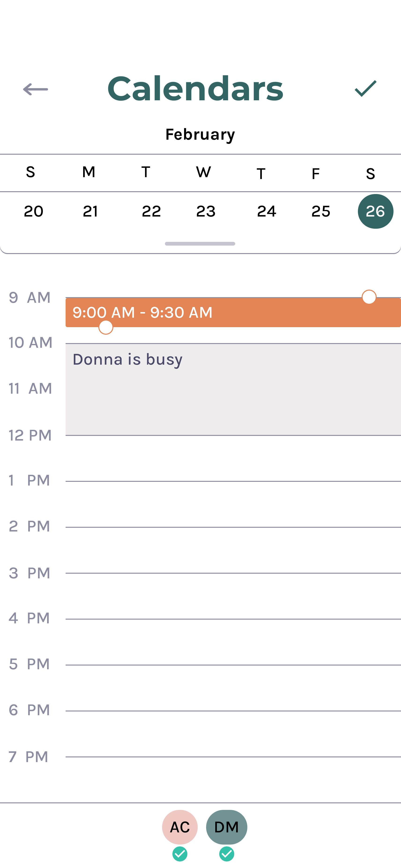Viewport: 401px width, 868px height.
Task: Open the February month header
Action: (200, 135)
